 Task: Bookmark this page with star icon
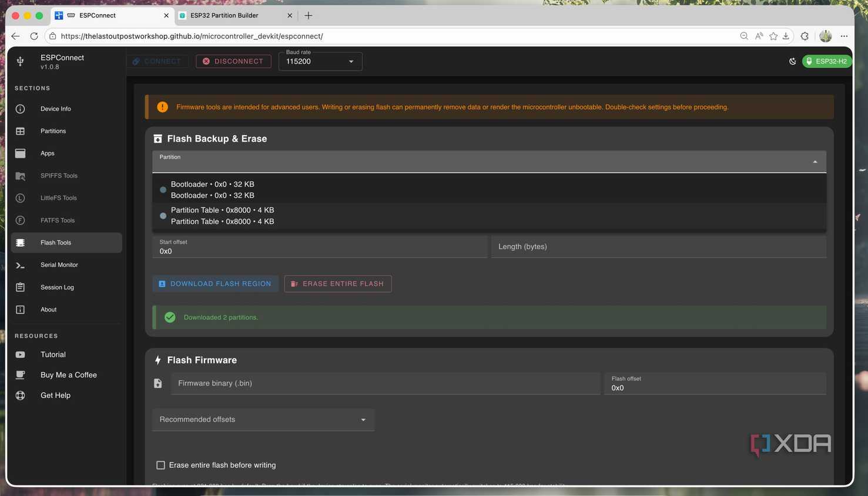pos(773,36)
